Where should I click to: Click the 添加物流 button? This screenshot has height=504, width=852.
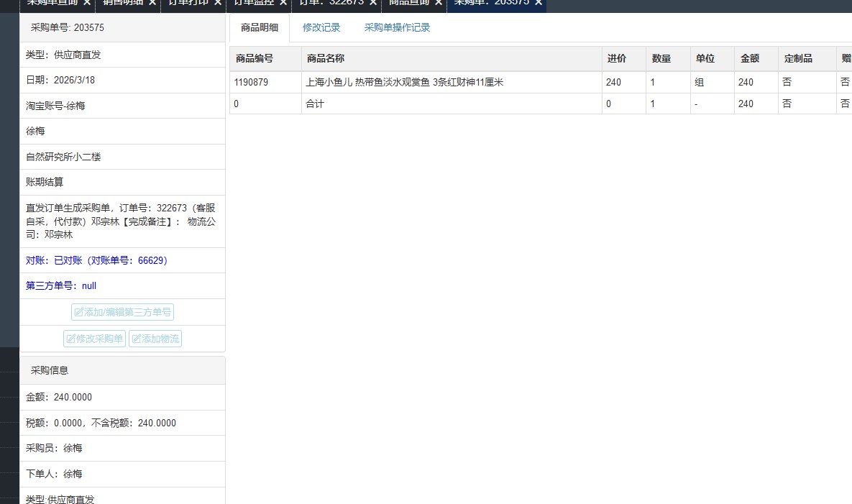155,339
